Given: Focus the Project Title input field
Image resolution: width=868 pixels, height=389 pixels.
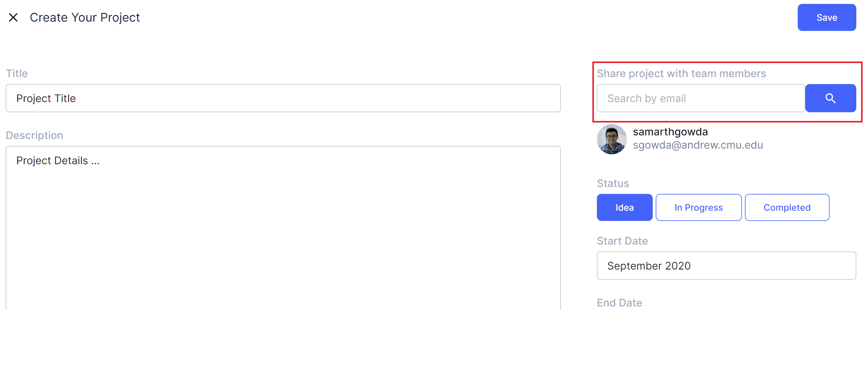Looking at the screenshot, I should tap(283, 98).
